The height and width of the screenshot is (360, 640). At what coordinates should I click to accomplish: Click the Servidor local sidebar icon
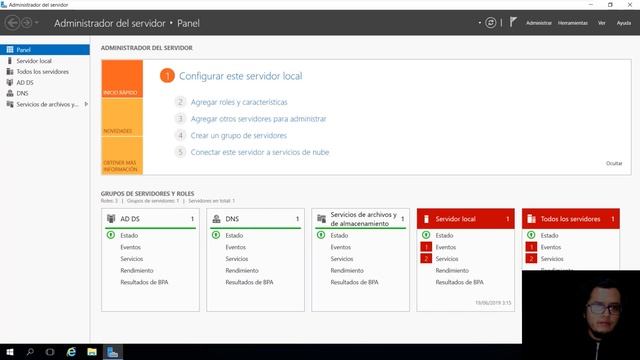click(10, 61)
